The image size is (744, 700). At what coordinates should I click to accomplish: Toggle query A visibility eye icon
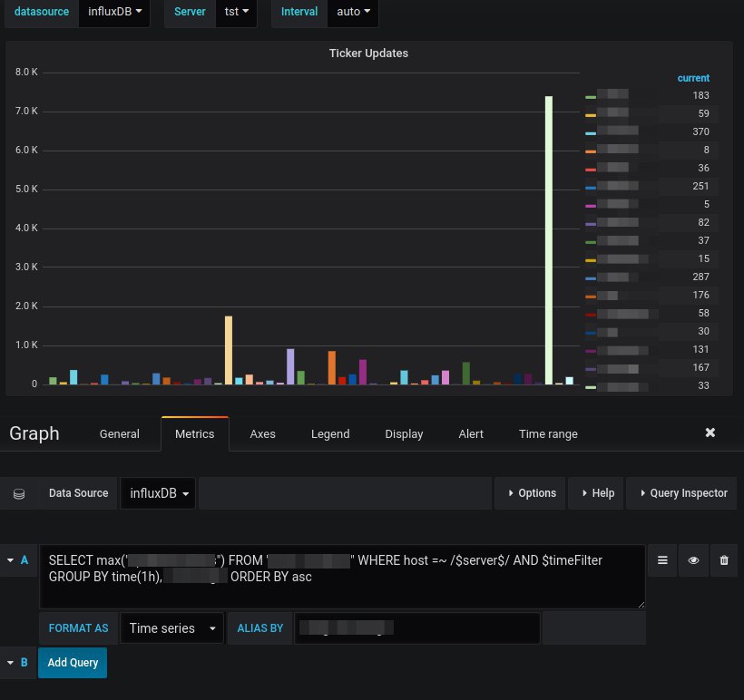coord(693,560)
